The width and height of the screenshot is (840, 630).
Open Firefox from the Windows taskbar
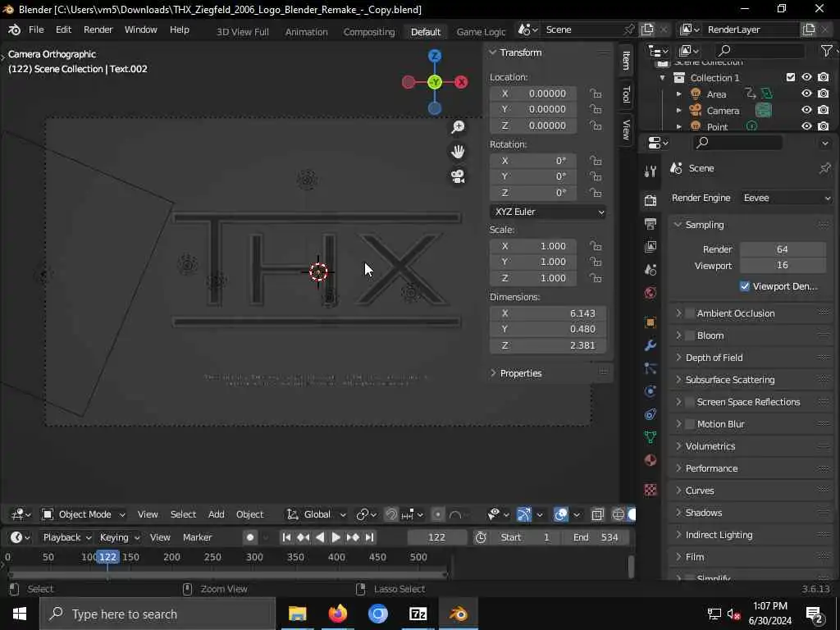click(337, 614)
